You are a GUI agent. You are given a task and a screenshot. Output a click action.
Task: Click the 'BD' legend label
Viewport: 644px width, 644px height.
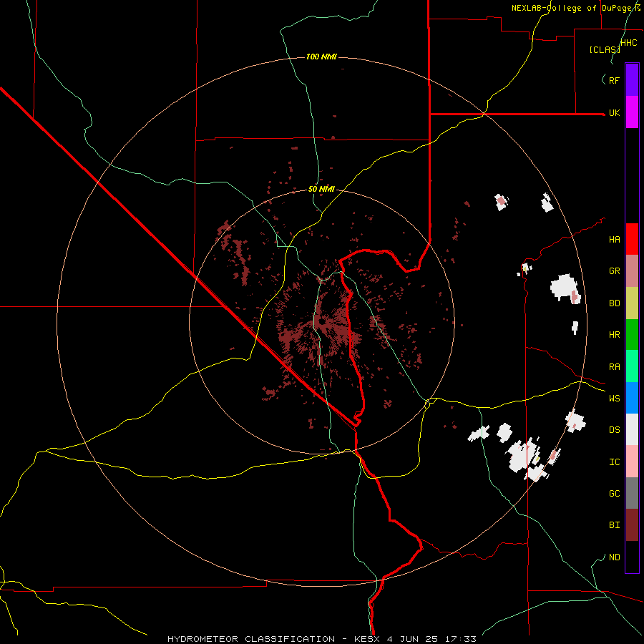(x=614, y=303)
